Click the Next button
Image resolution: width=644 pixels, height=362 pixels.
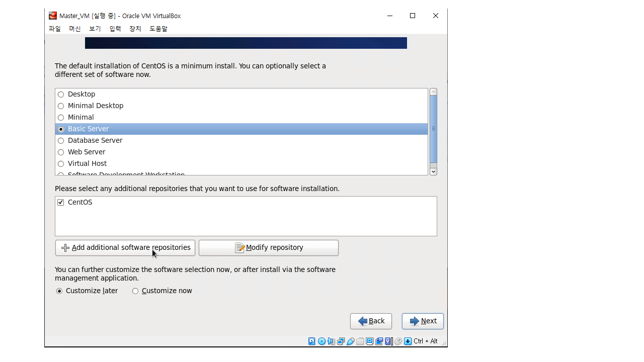point(423,321)
